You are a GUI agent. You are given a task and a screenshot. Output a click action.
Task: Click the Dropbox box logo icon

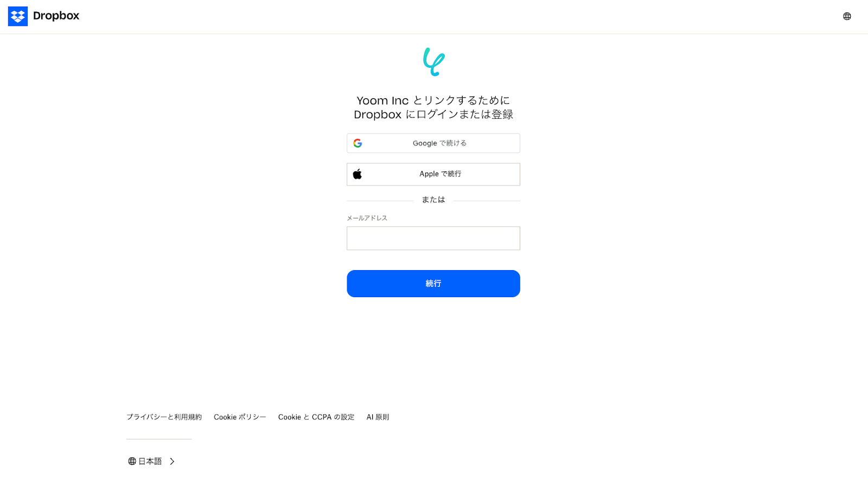18,16
